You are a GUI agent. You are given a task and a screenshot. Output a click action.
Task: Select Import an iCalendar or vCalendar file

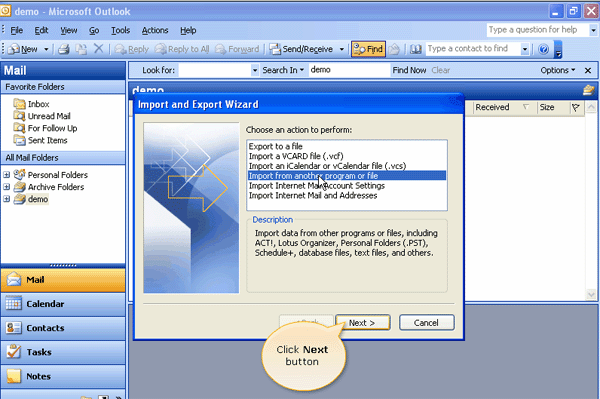[347, 166]
